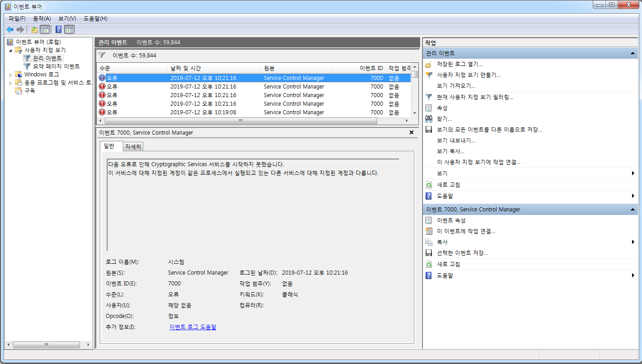The width and height of the screenshot is (642, 364).
Task: Click 저장된 로그 열기 folder icon
Action: [x=429, y=65]
